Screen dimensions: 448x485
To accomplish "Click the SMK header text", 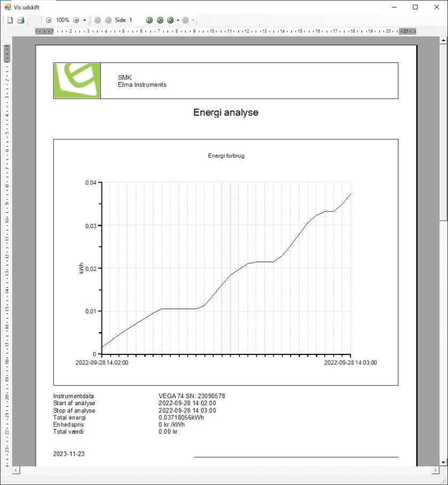I will point(125,77).
